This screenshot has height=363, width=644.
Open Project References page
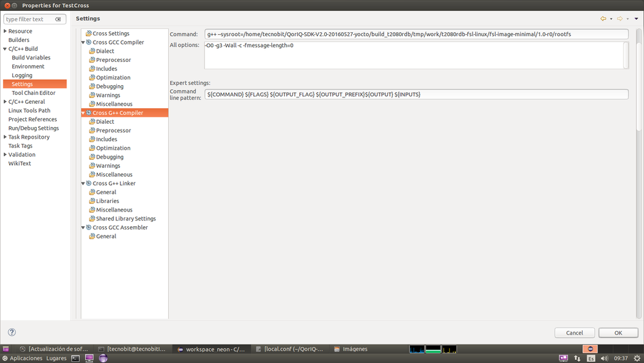click(33, 119)
